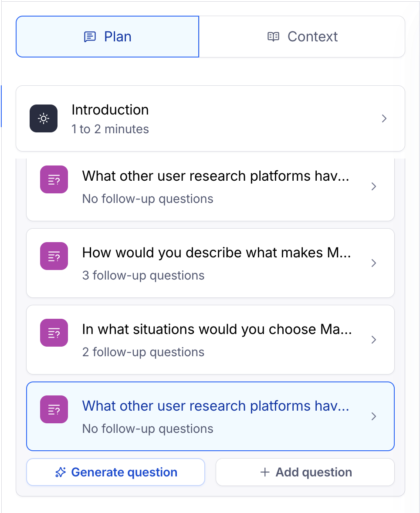The height and width of the screenshot is (513, 420).
Task: Select the "How would you describe what makes" question
Action: point(216,253)
